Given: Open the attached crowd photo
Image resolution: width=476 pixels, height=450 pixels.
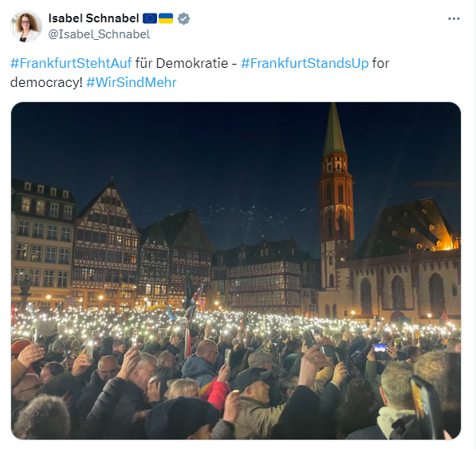Looking at the screenshot, I should [x=236, y=270].
